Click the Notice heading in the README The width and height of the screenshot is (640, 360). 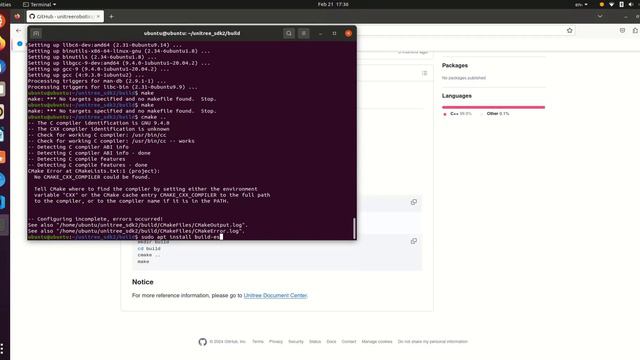click(143, 282)
